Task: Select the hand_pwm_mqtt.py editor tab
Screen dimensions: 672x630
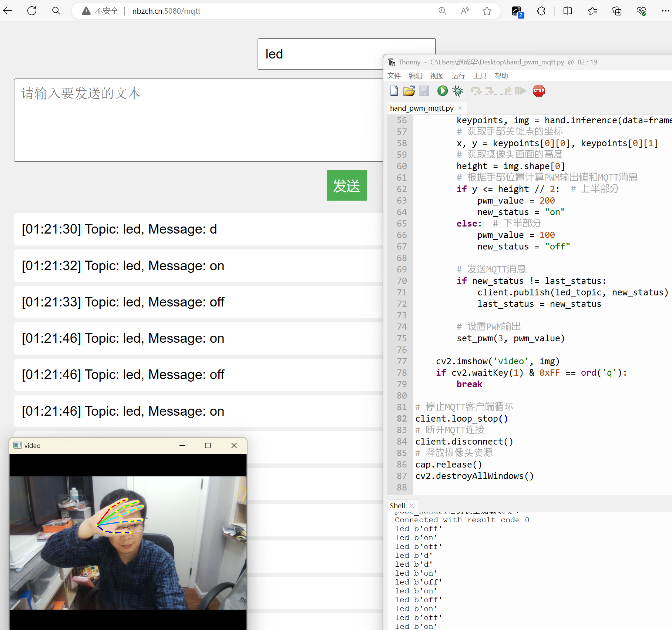Action: (x=421, y=108)
